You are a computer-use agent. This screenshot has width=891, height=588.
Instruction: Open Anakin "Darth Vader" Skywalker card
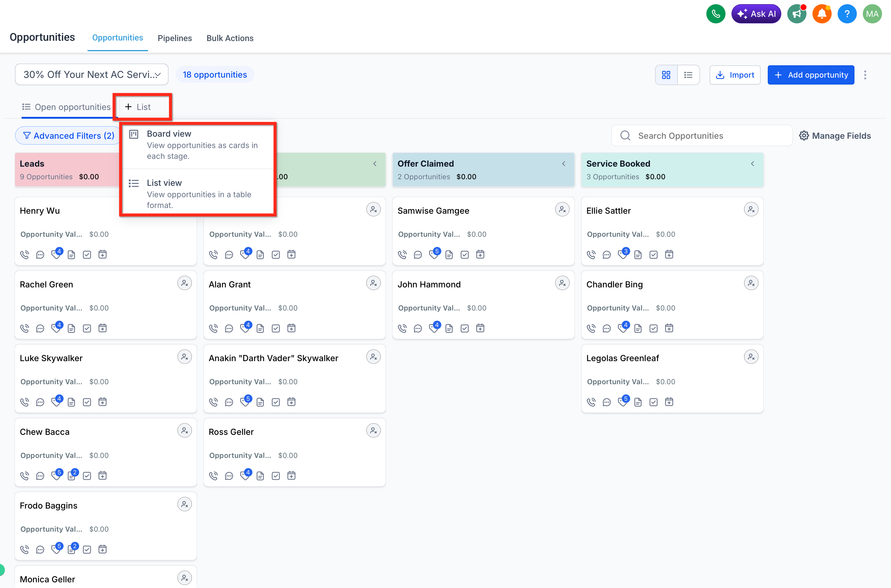click(294, 379)
